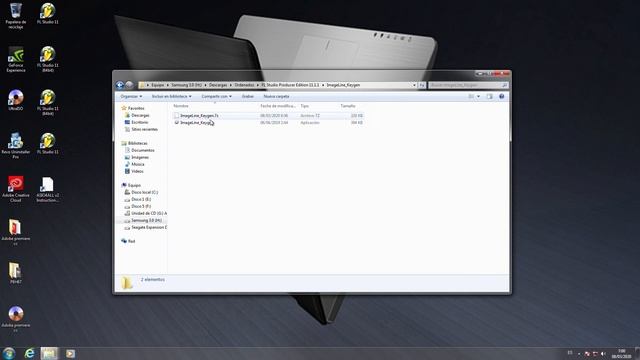Open the Revo Uninstaller Pro shortcut

coord(16,145)
